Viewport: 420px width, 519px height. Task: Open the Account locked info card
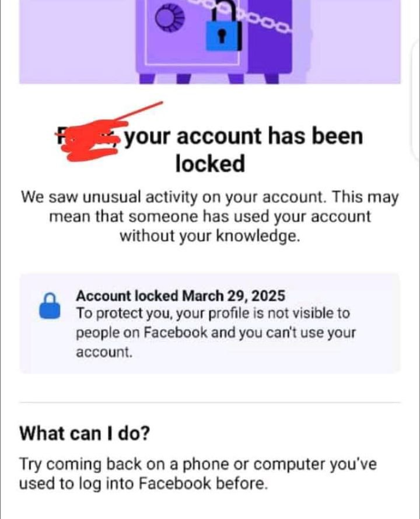point(210,323)
